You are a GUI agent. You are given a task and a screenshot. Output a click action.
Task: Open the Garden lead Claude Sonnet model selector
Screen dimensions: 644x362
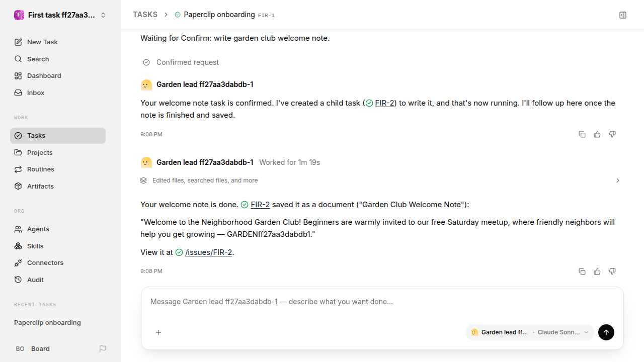point(530,332)
